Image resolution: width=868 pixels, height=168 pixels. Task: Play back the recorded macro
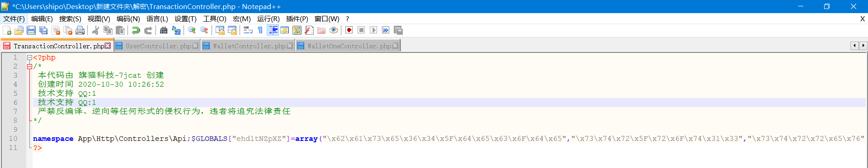[373, 30]
